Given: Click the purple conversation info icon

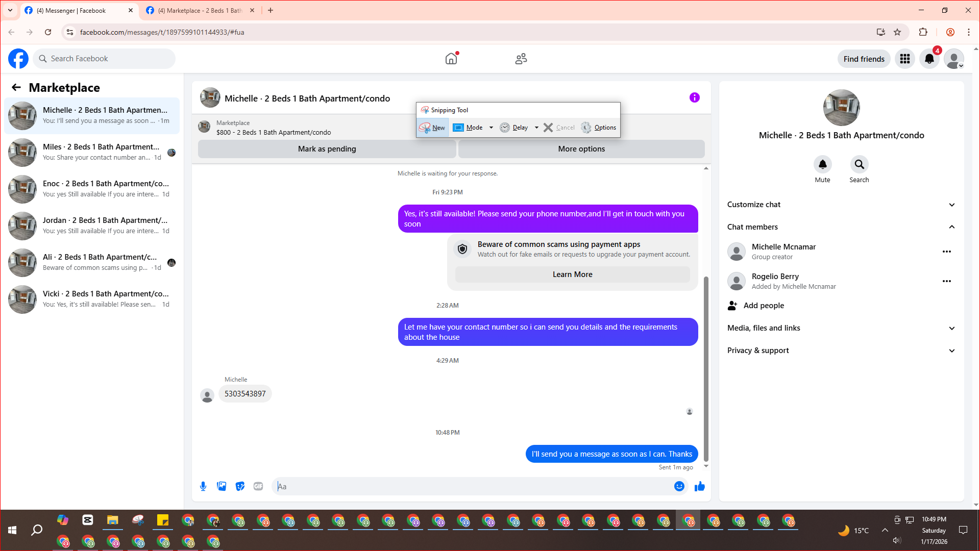Looking at the screenshot, I should tap(694, 97).
